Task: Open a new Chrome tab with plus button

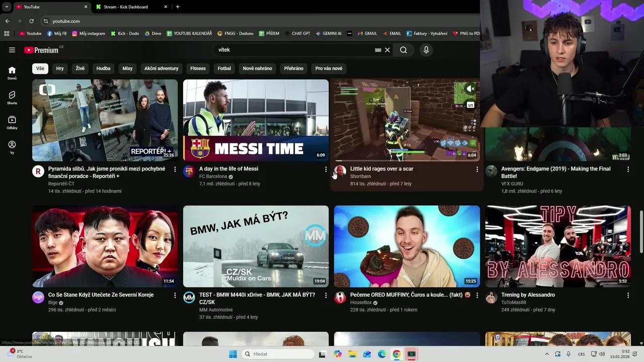Action: [x=178, y=7]
